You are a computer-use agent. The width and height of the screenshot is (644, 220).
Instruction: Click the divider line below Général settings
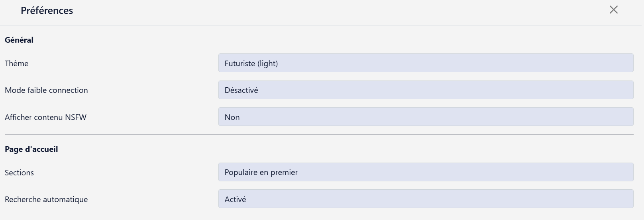click(x=319, y=135)
